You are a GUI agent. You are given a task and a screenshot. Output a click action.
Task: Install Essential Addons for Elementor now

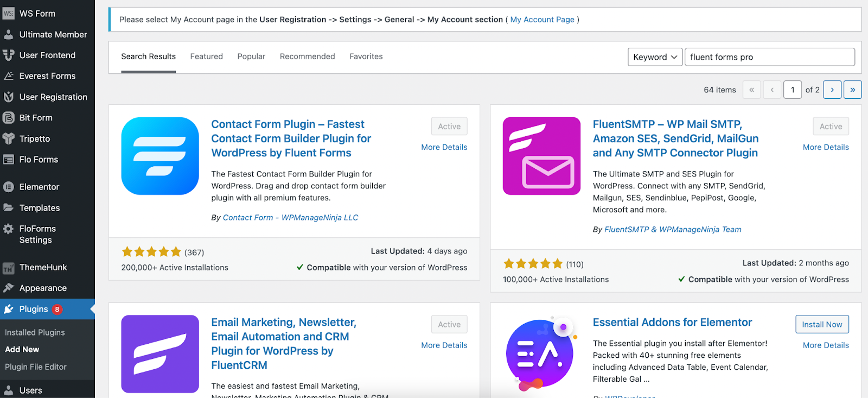click(x=822, y=324)
